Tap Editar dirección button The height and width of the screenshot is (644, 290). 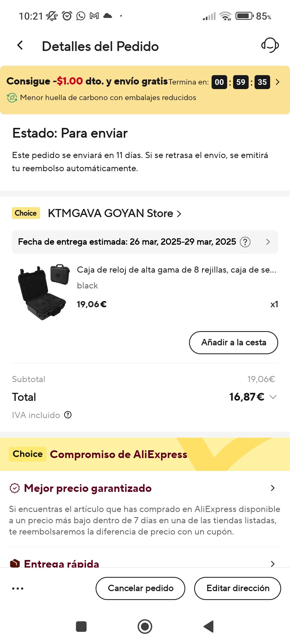(238, 588)
